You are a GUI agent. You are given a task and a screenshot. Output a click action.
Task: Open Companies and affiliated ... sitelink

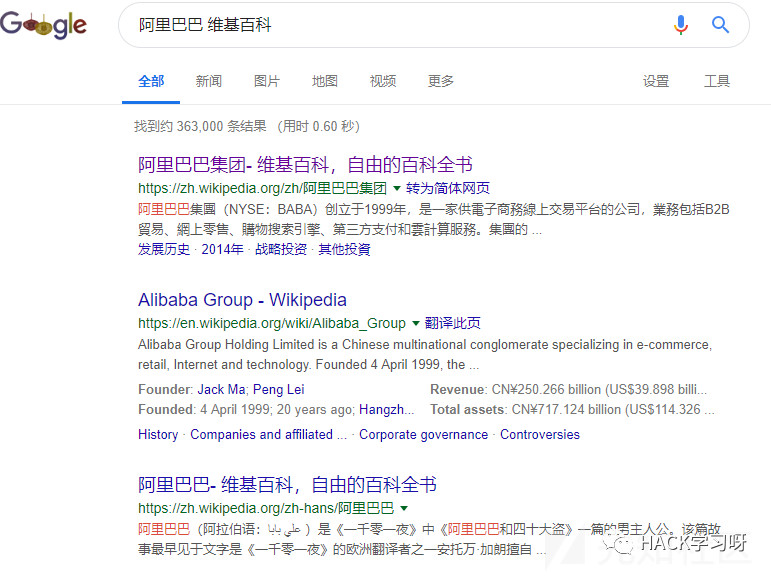click(x=268, y=435)
